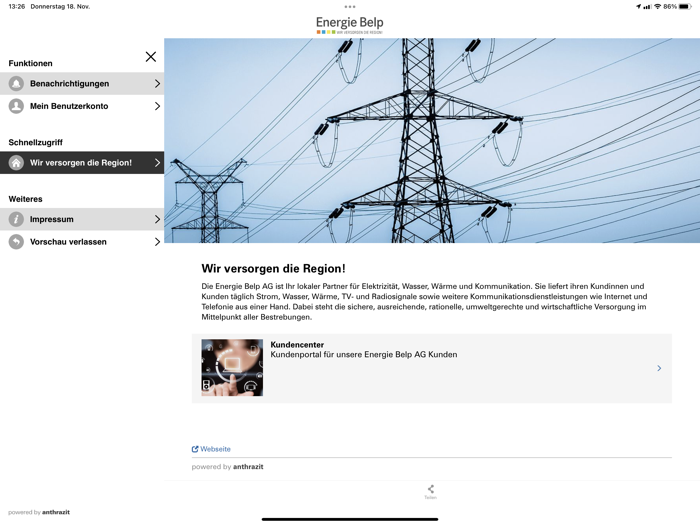Open the Kundencenter thumbnail image

232,368
